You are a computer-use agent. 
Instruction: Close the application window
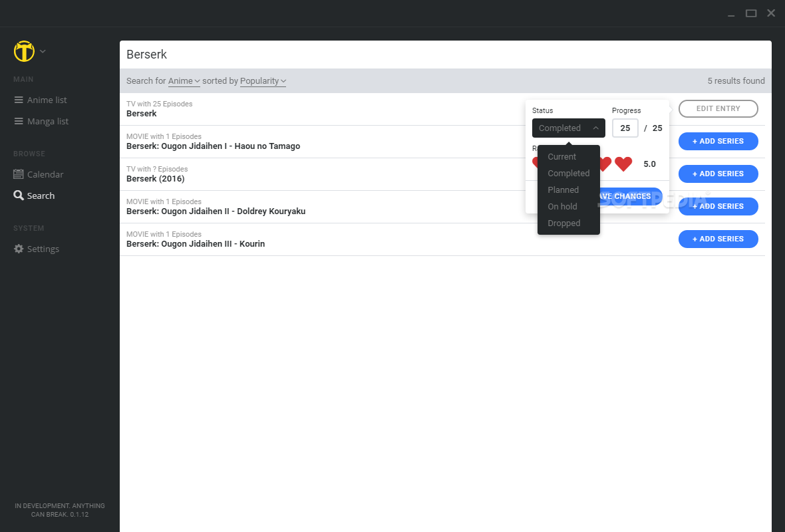pos(771,13)
